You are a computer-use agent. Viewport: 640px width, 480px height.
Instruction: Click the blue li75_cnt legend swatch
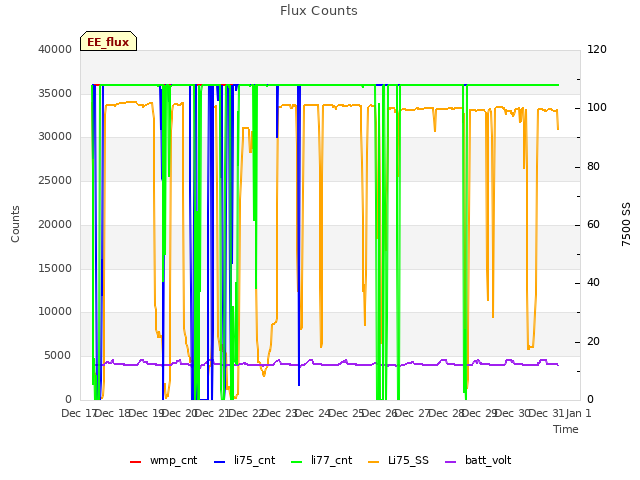220,462
